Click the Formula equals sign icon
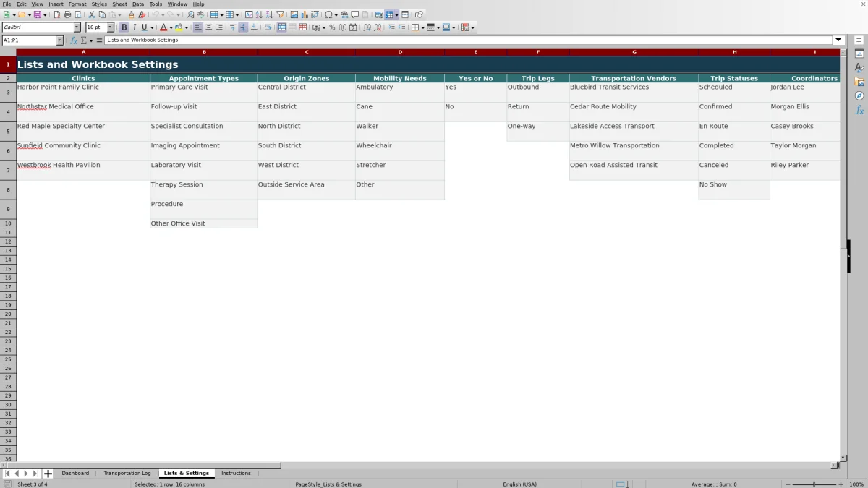Screen dimensions: 868x488 pos(99,40)
